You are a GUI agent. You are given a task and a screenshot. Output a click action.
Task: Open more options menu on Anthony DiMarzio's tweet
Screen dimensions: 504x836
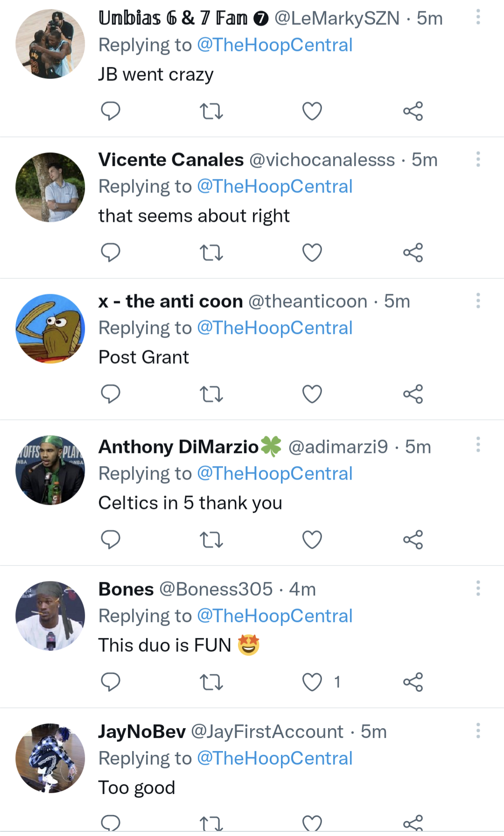(x=478, y=445)
